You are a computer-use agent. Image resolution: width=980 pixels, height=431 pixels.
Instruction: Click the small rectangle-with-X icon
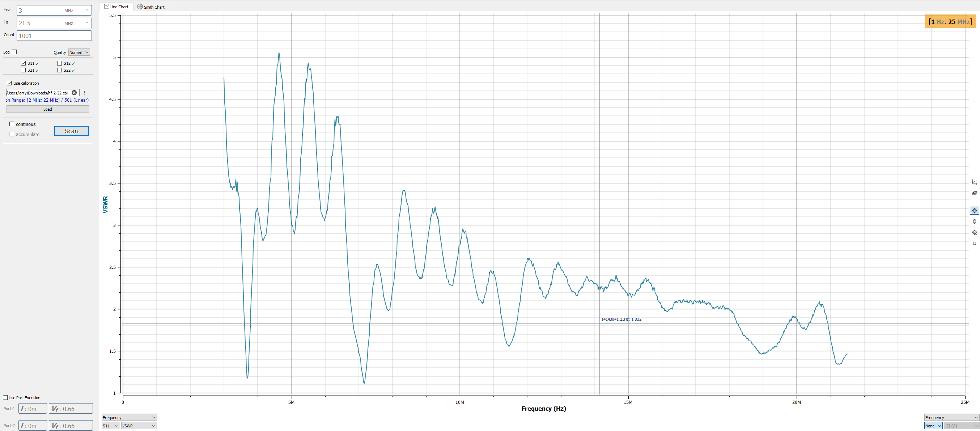click(x=974, y=243)
